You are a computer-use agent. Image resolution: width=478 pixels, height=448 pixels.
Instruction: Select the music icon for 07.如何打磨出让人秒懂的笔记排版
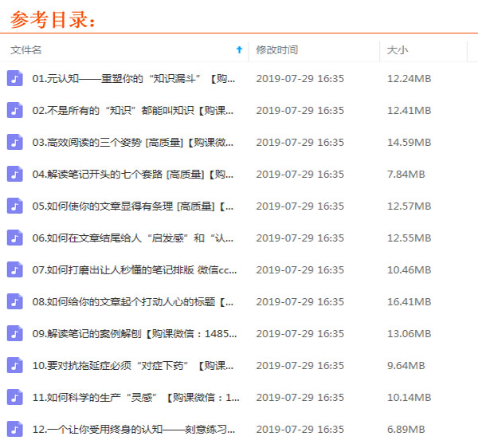[x=14, y=269]
